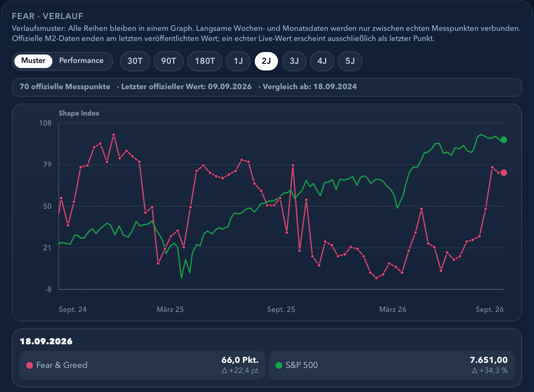Click the -8 y-axis label
This screenshot has height=392, width=534.
[x=48, y=289]
